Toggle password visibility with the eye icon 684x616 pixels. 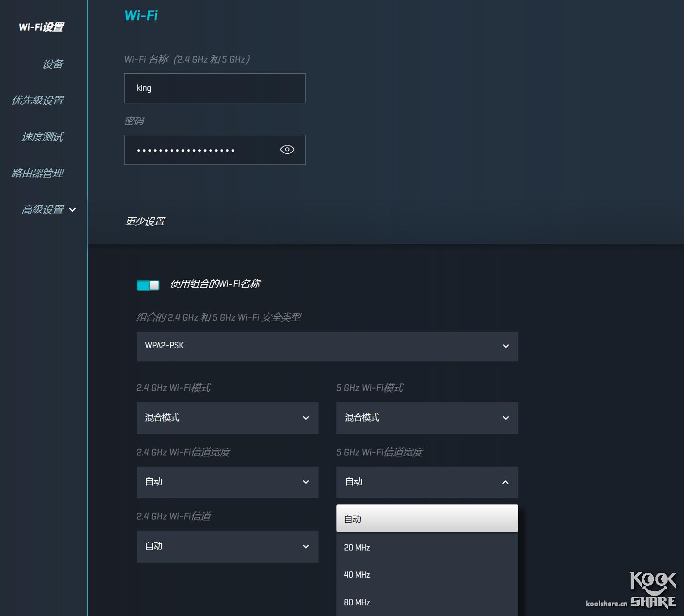pos(286,149)
